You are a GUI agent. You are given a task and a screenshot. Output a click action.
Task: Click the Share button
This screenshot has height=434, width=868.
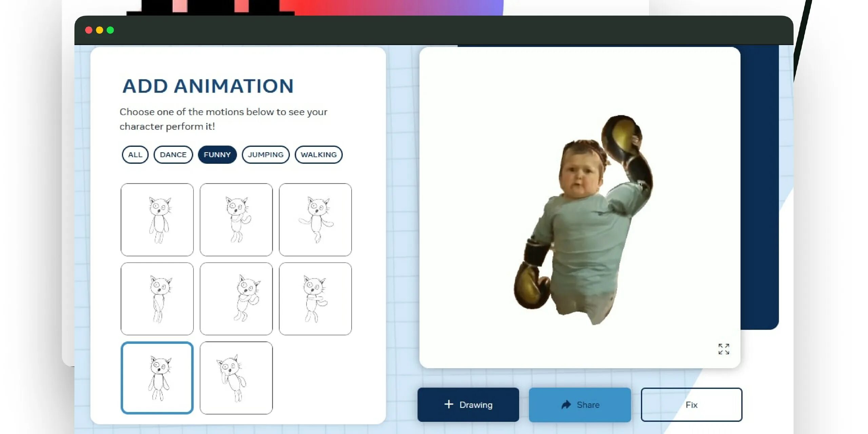click(x=580, y=405)
